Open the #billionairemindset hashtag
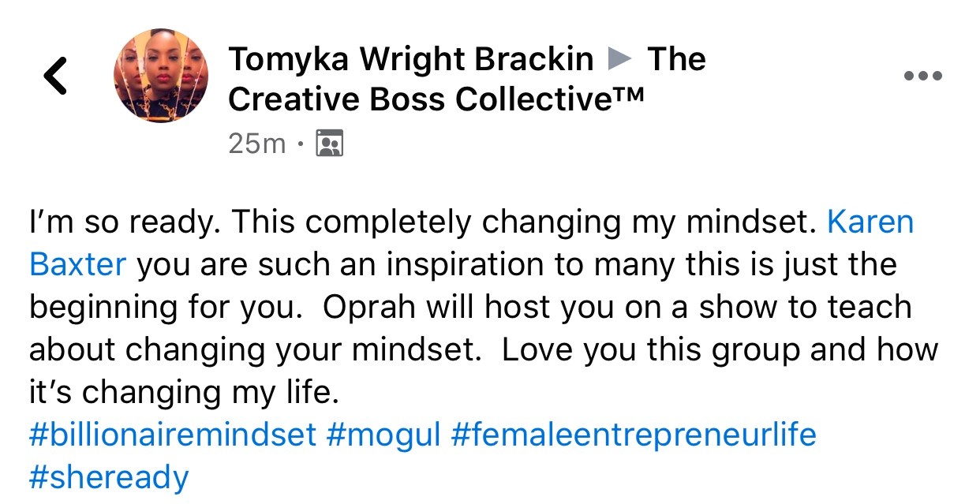Image resolution: width=980 pixels, height=504 pixels. point(172,435)
